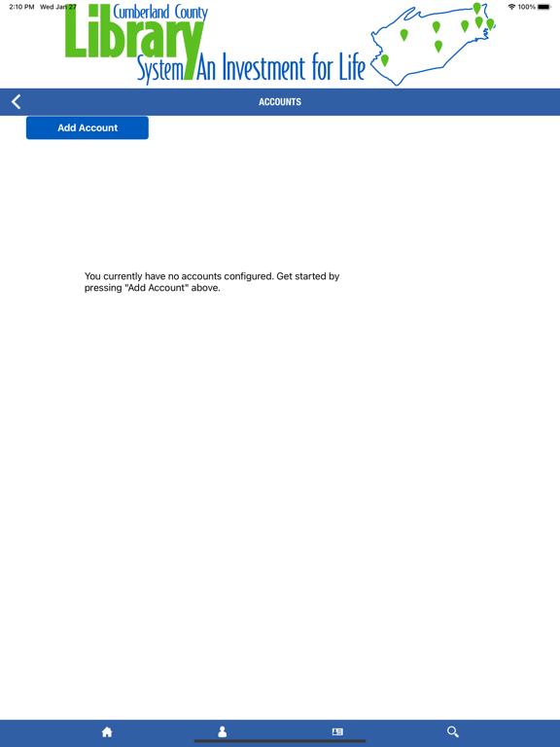Open the account person icon tab
560x747 pixels.
coord(223,731)
